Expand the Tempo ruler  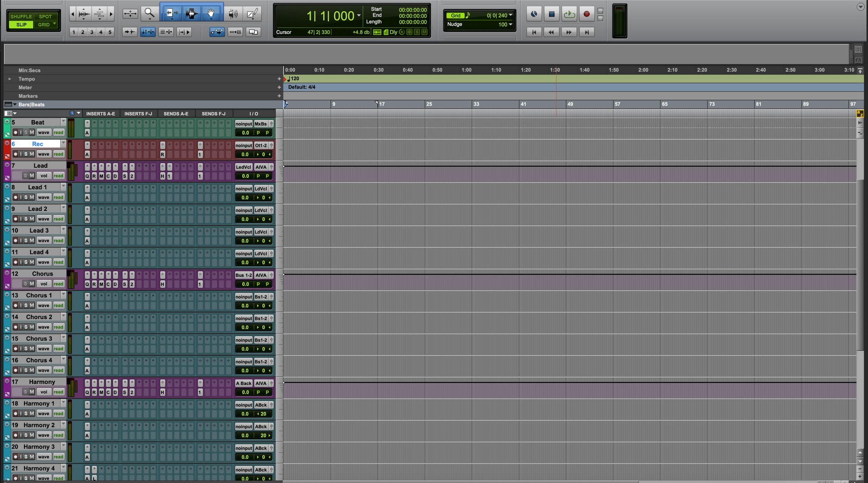coord(9,79)
